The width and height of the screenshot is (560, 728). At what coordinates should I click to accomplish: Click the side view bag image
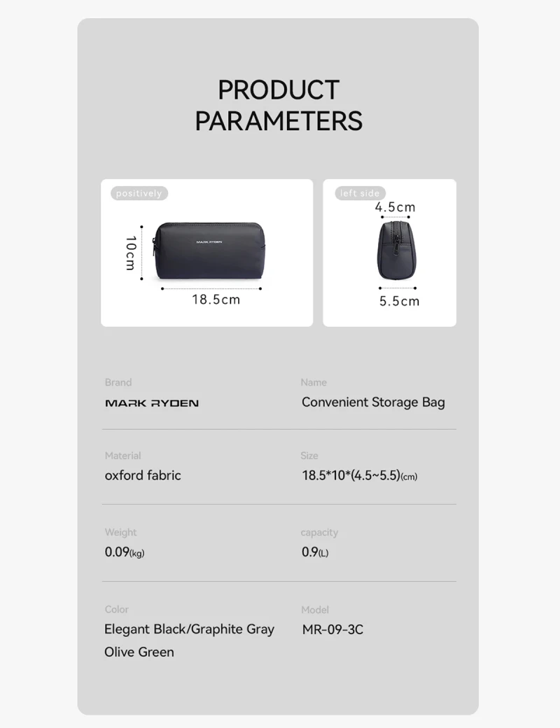(397, 251)
